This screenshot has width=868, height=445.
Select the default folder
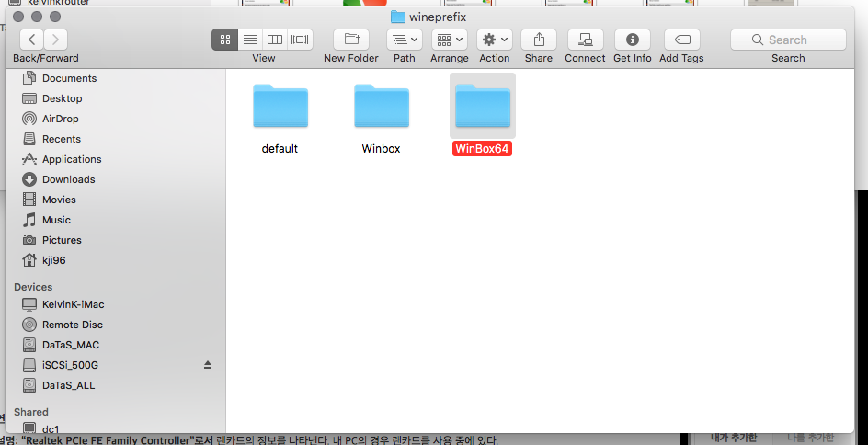click(280, 106)
